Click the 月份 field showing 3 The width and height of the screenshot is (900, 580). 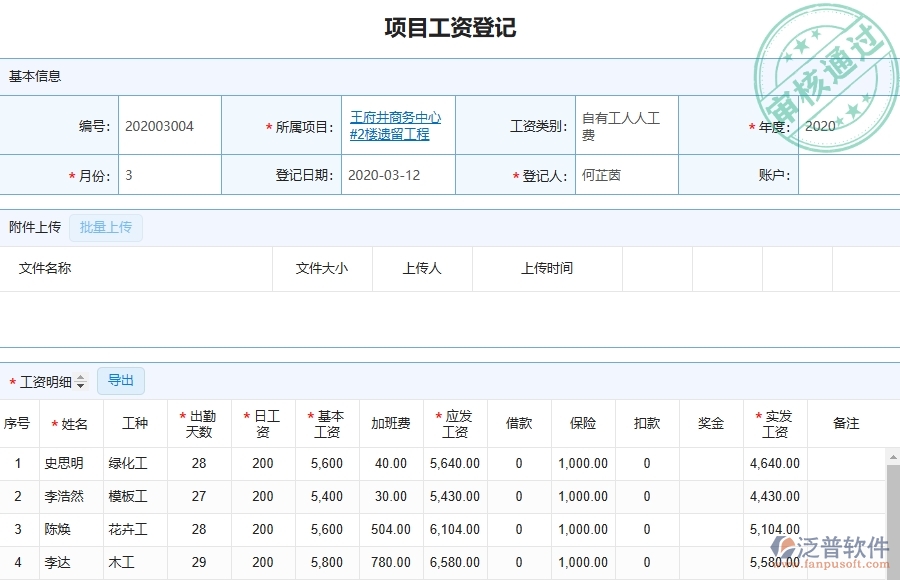170,174
